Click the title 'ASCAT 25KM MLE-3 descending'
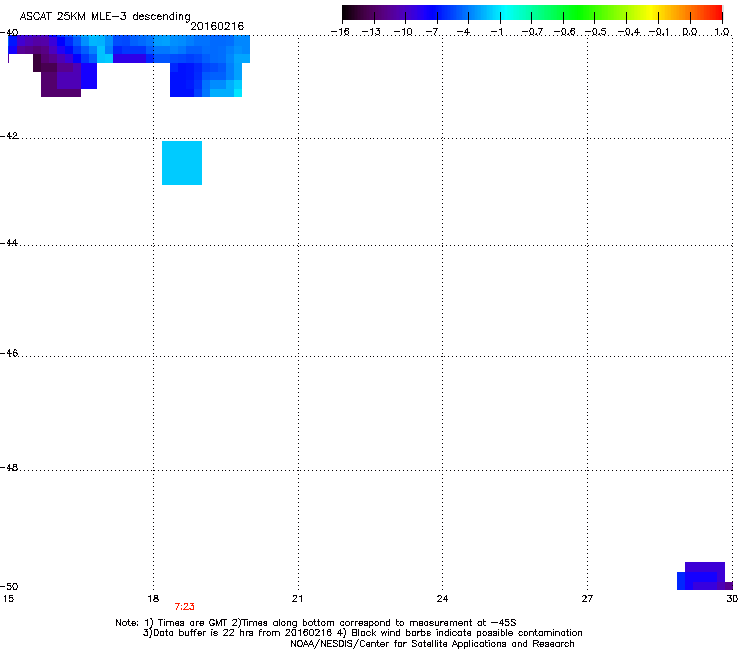 pyautogui.click(x=105, y=16)
